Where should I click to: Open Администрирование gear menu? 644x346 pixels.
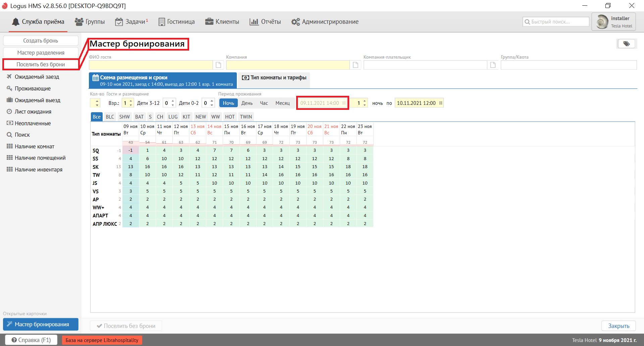click(325, 22)
